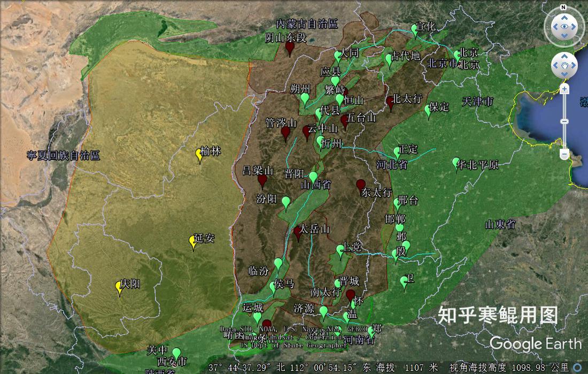Click the N north-reset button on compass
The height and width of the screenshot is (374, 588).
coord(563,7)
